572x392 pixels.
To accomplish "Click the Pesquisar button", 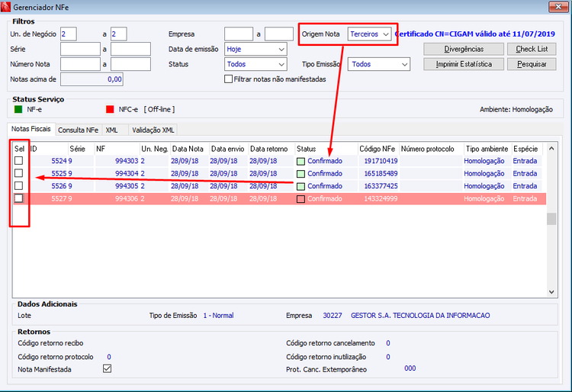I will click(x=532, y=64).
